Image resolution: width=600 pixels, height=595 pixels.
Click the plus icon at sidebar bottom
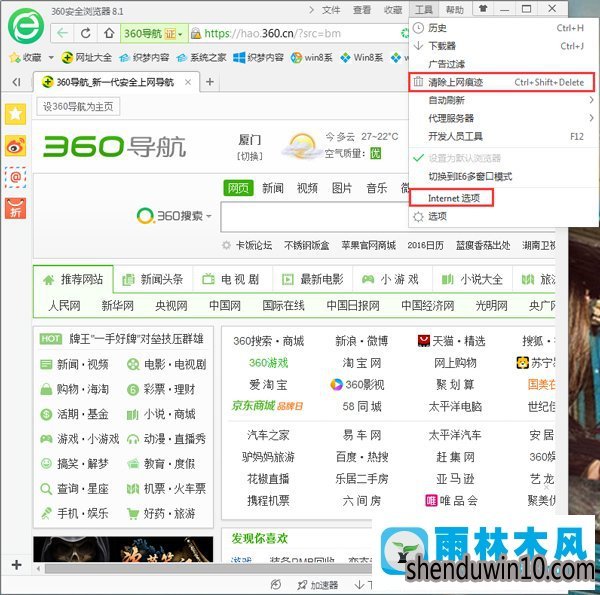(16, 565)
